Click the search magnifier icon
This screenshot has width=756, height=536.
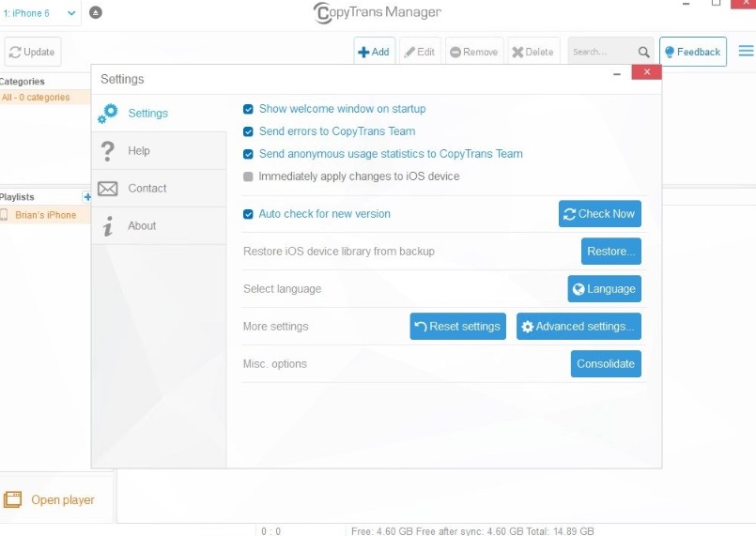click(644, 53)
